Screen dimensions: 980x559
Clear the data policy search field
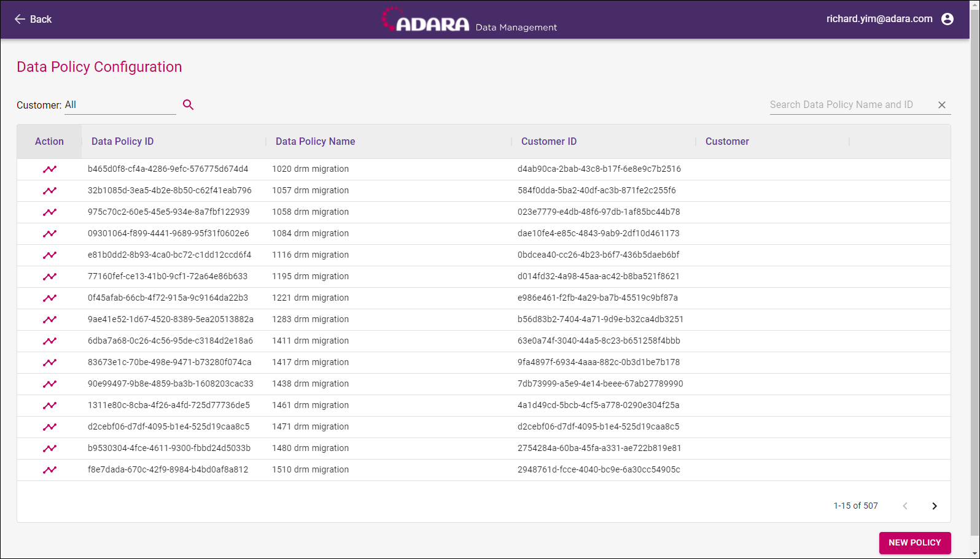pyautogui.click(x=942, y=105)
